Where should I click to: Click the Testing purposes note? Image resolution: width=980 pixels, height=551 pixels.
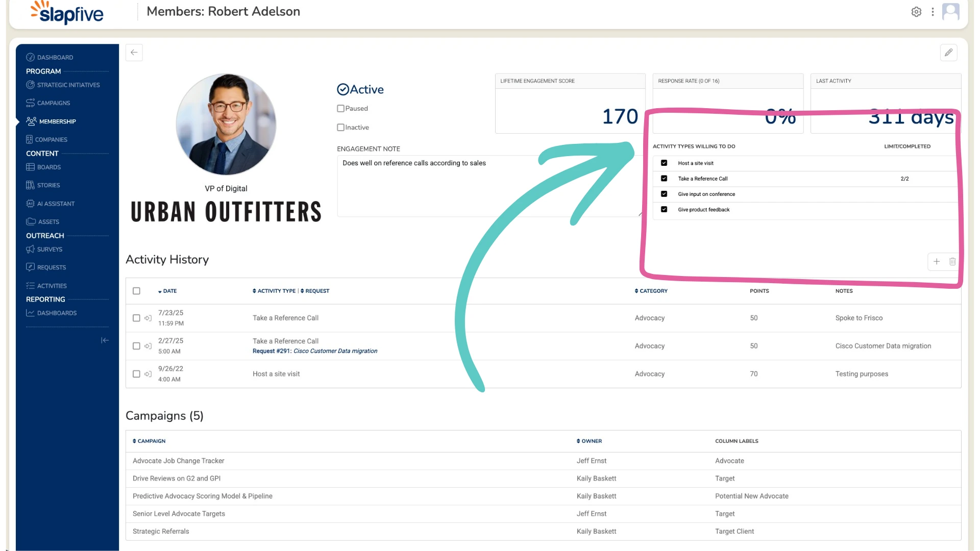[x=862, y=374]
